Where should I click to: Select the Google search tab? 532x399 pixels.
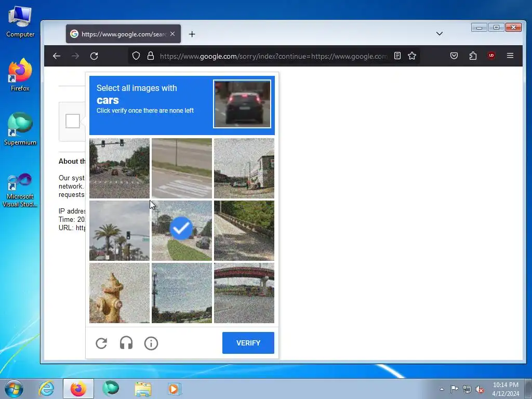click(123, 34)
